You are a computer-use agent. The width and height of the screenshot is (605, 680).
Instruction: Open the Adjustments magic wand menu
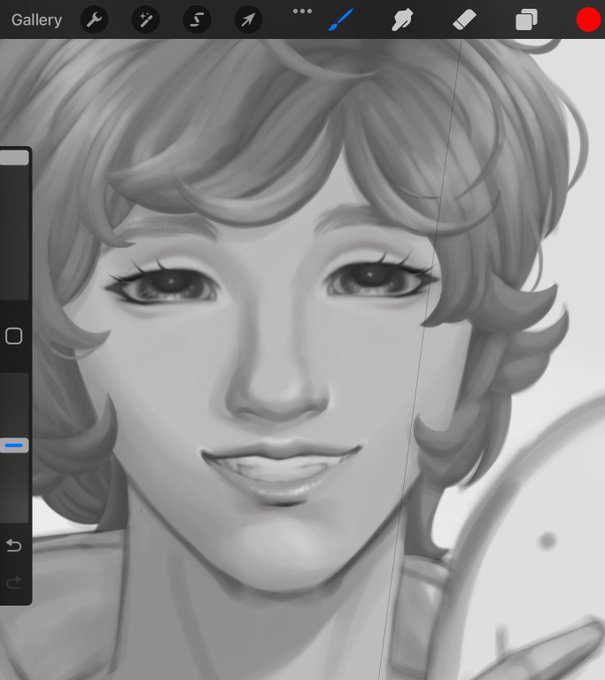coord(145,20)
